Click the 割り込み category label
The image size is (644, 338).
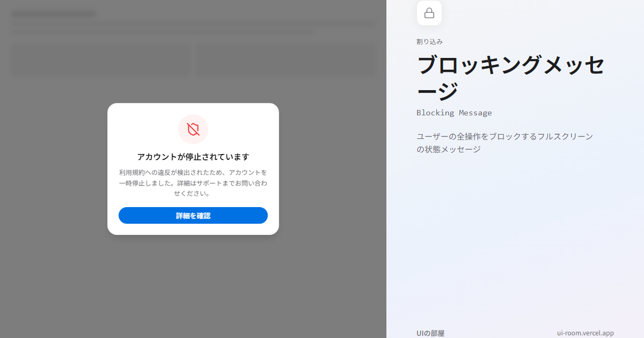point(429,41)
